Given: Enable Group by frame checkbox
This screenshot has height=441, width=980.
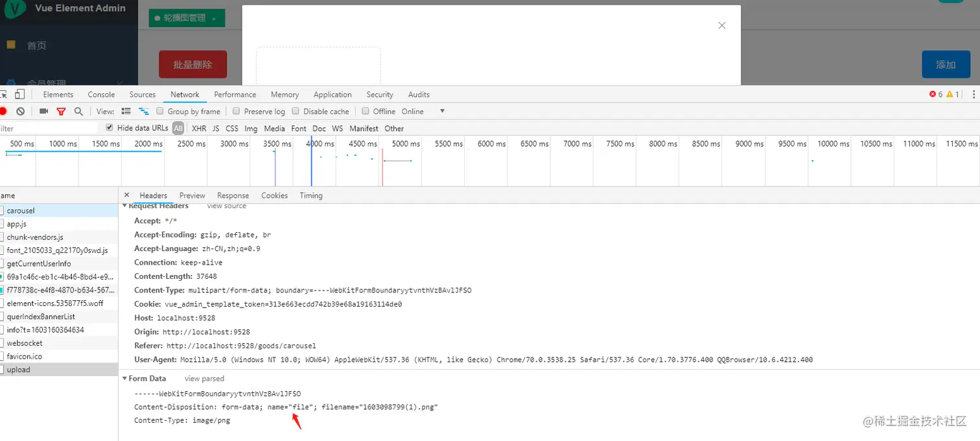Looking at the screenshot, I should 160,111.
